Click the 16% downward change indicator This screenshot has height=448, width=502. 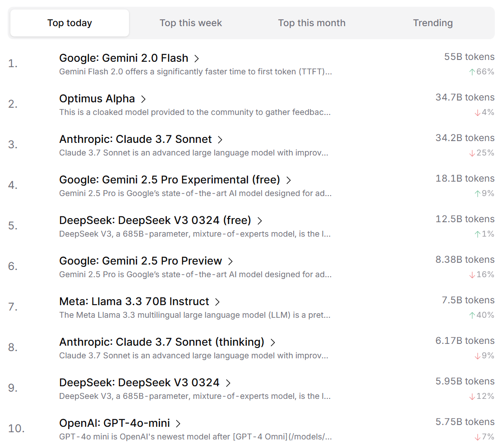(x=482, y=274)
